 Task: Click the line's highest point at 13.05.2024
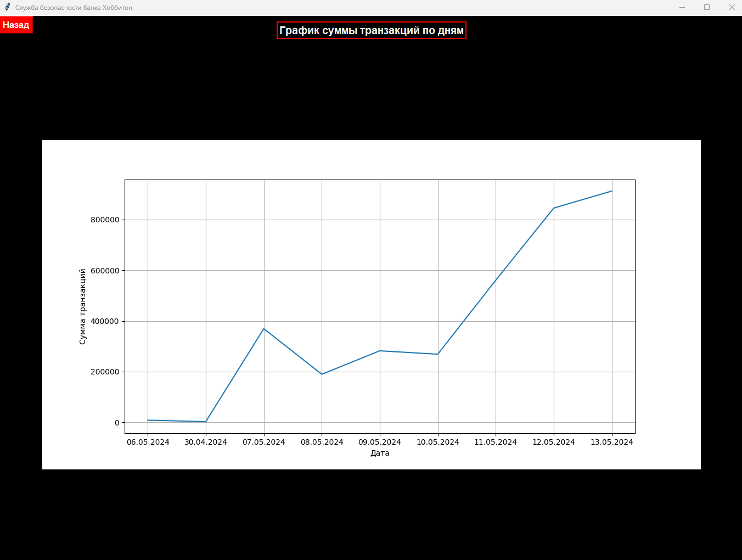pos(612,191)
